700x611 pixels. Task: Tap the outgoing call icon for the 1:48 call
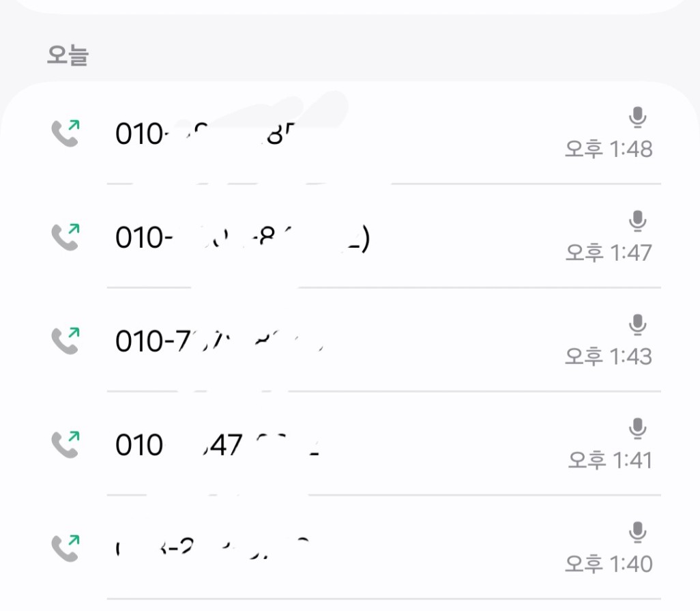[65, 134]
